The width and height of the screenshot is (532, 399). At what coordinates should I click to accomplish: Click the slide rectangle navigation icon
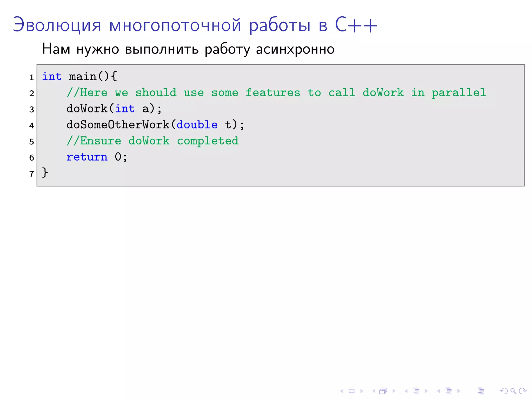tap(351, 391)
